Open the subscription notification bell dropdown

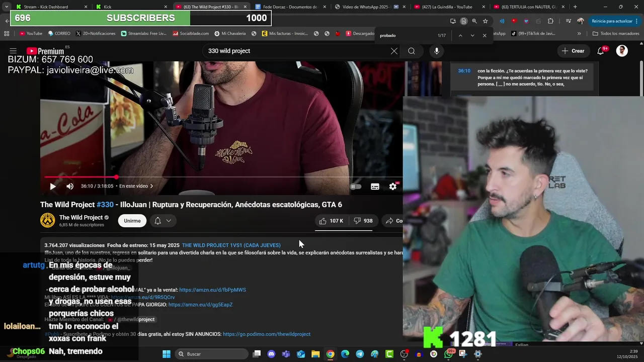[163, 221]
